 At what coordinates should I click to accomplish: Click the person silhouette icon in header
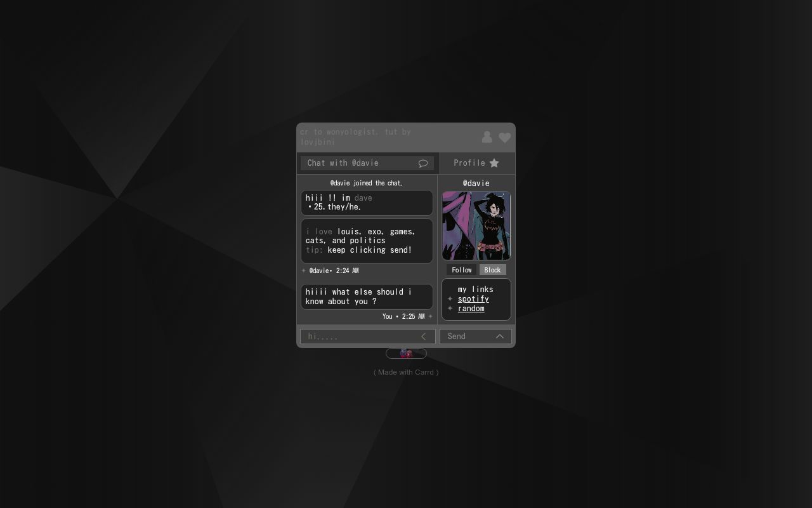click(487, 137)
